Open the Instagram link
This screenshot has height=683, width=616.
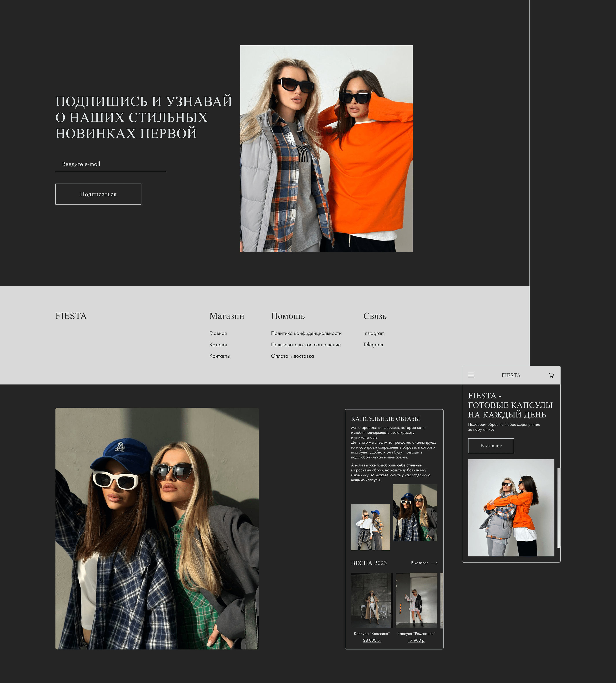click(x=374, y=333)
